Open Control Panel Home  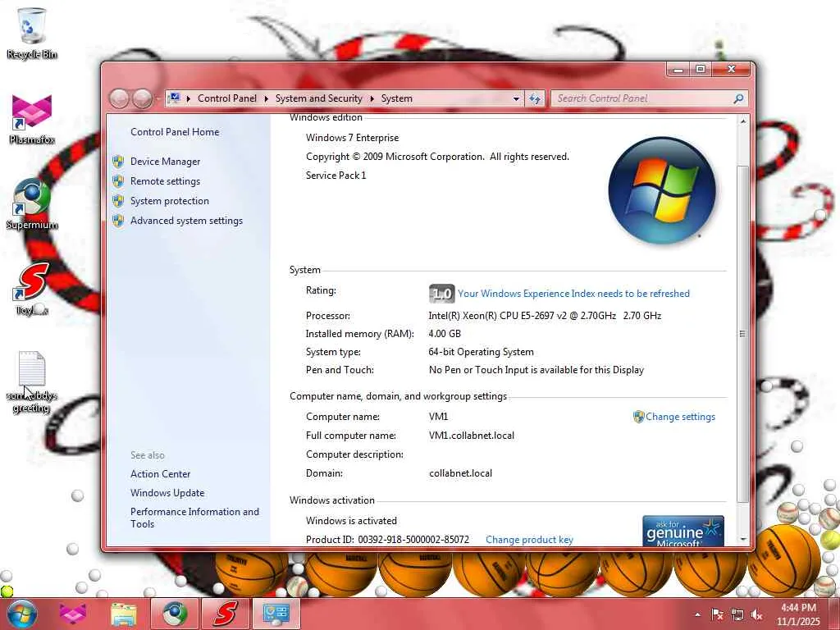[x=175, y=132]
